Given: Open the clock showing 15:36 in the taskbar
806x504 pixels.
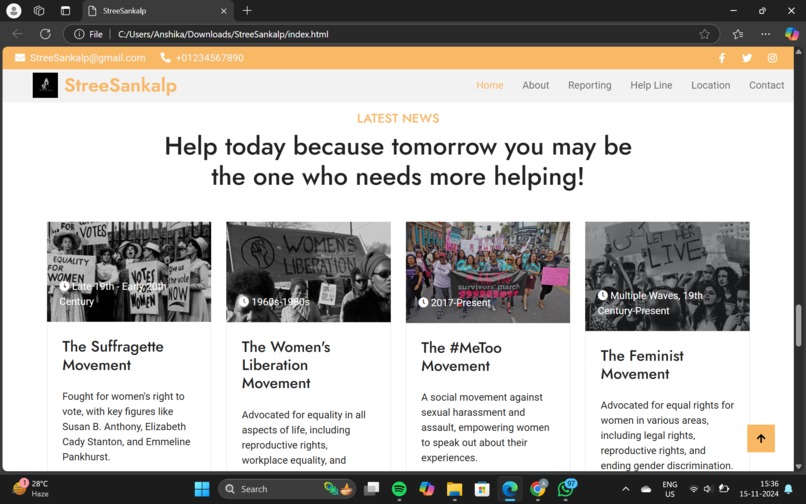Looking at the screenshot, I should (x=759, y=489).
